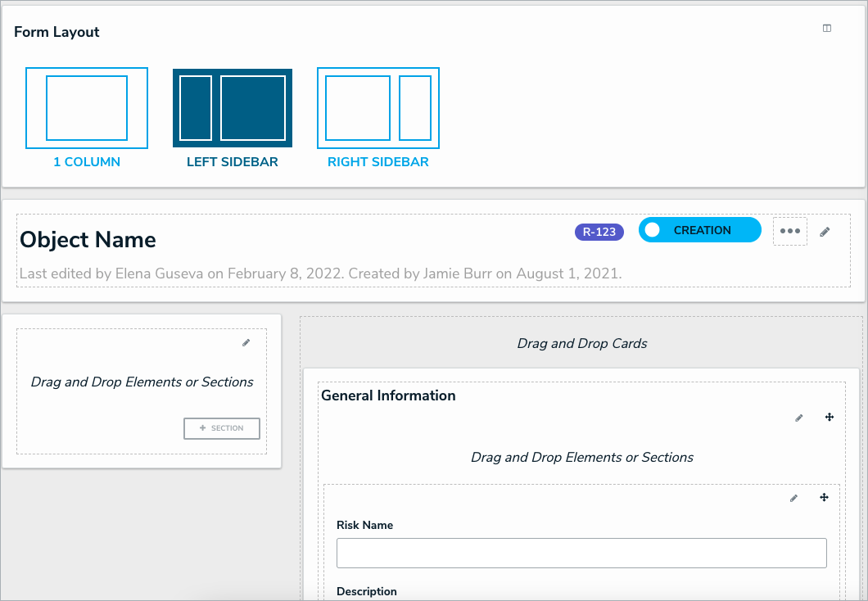Click the General Information card move handle
868x601 pixels.
829,418
